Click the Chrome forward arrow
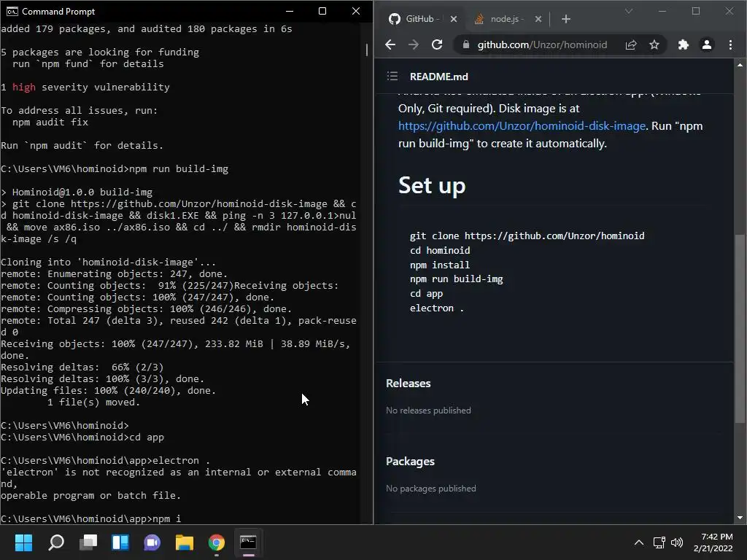Screen dimensions: 747x560 point(414,44)
